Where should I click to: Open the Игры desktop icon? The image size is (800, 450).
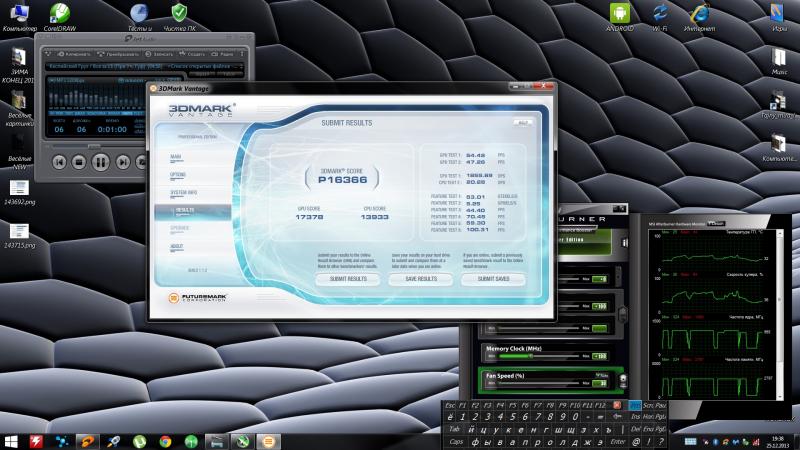coord(779,16)
